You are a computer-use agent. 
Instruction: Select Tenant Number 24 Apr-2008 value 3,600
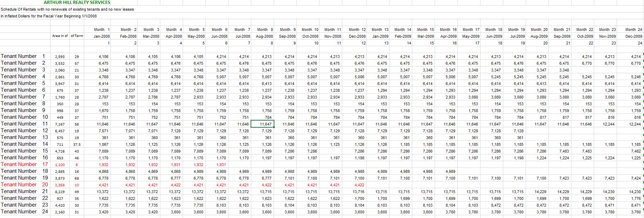176,212
